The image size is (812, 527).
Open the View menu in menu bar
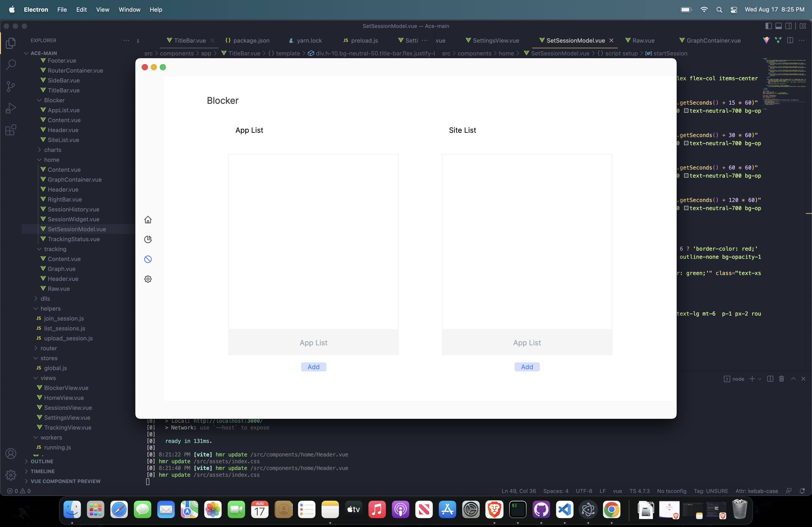click(102, 9)
